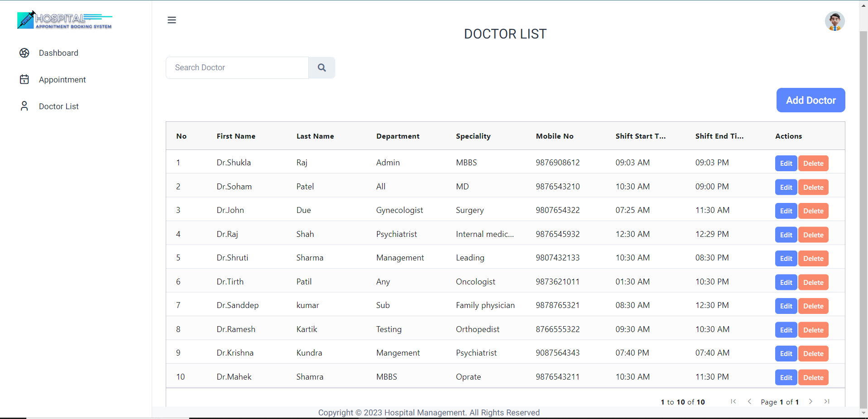Go to the last page arrow
This screenshot has width=868, height=419.
click(x=827, y=401)
